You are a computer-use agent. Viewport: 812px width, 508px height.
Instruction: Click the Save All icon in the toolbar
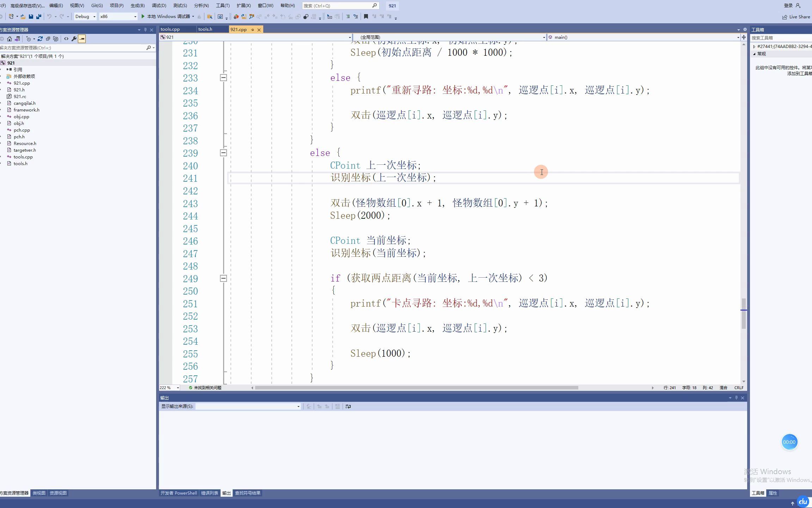39,16
